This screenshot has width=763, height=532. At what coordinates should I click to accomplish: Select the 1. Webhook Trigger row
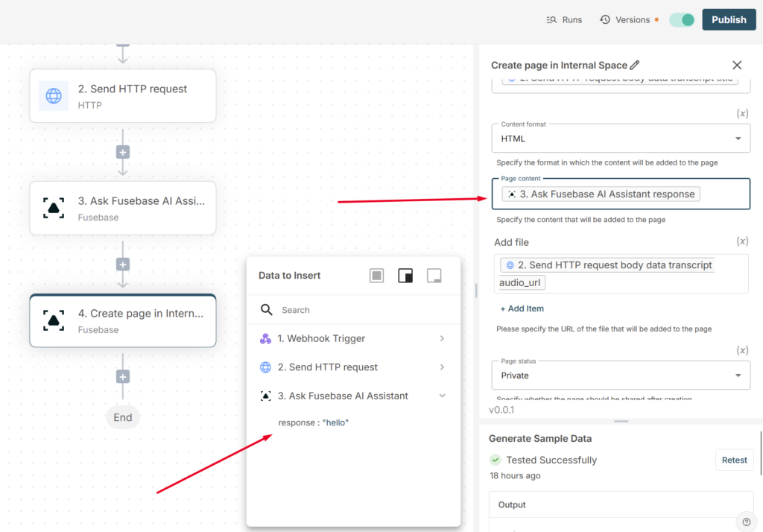(x=353, y=338)
